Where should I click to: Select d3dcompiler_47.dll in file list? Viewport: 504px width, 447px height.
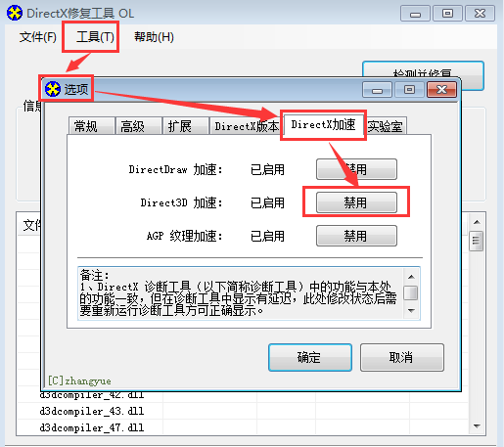(92, 427)
